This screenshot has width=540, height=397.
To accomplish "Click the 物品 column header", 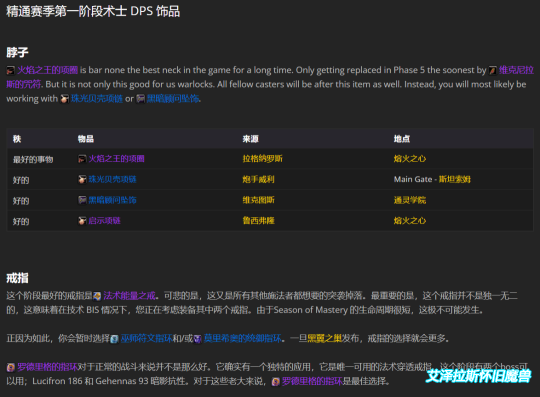I will [x=86, y=139].
